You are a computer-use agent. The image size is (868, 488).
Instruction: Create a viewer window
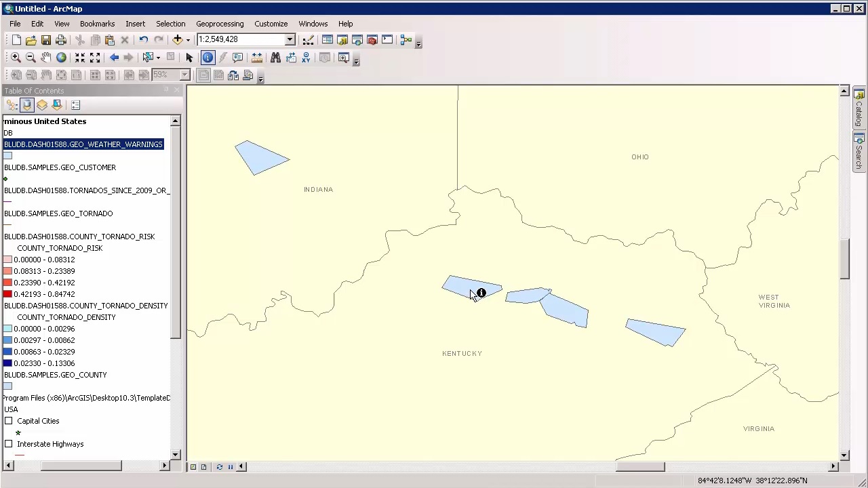click(x=344, y=58)
